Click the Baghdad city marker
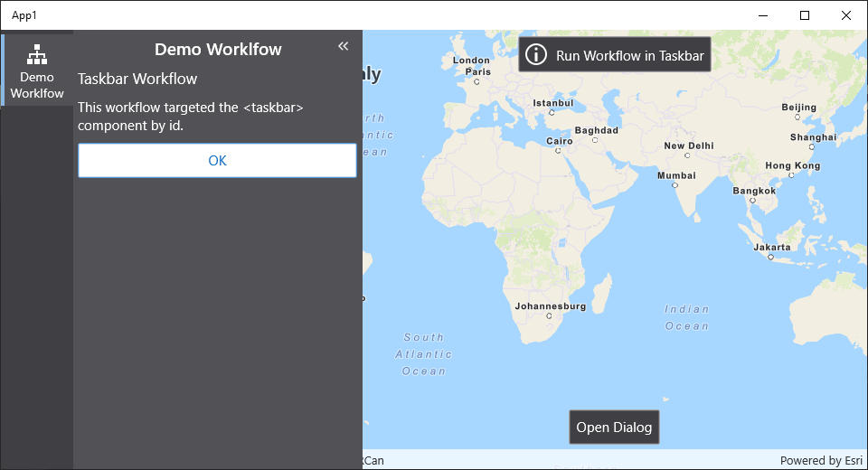This screenshot has height=470, width=868. coord(595,139)
